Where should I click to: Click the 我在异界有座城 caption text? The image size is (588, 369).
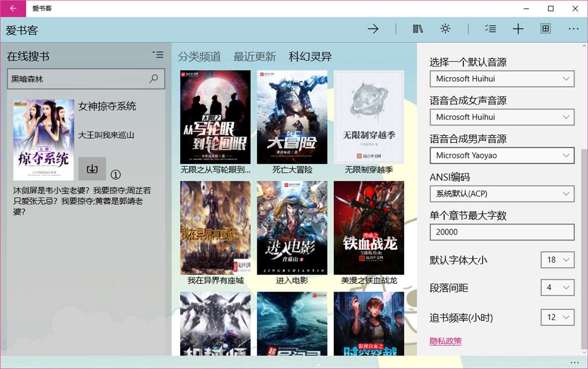tap(216, 281)
